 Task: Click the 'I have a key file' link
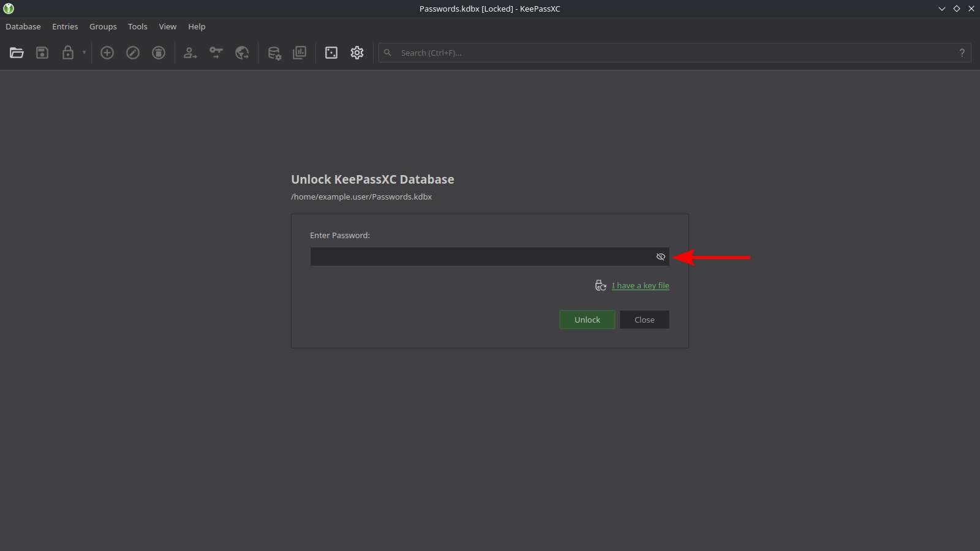tap(641, 285)
